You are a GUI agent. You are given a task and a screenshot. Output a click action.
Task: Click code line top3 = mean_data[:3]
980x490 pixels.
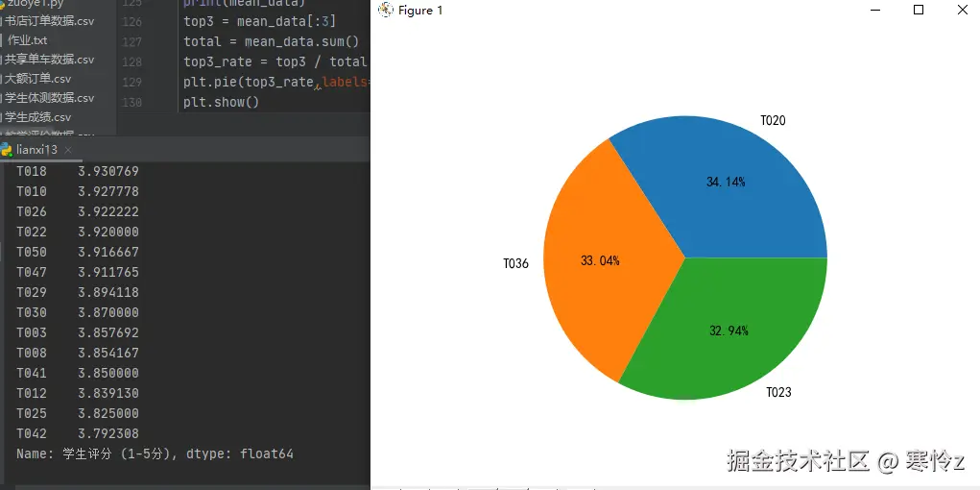point(259,21)
